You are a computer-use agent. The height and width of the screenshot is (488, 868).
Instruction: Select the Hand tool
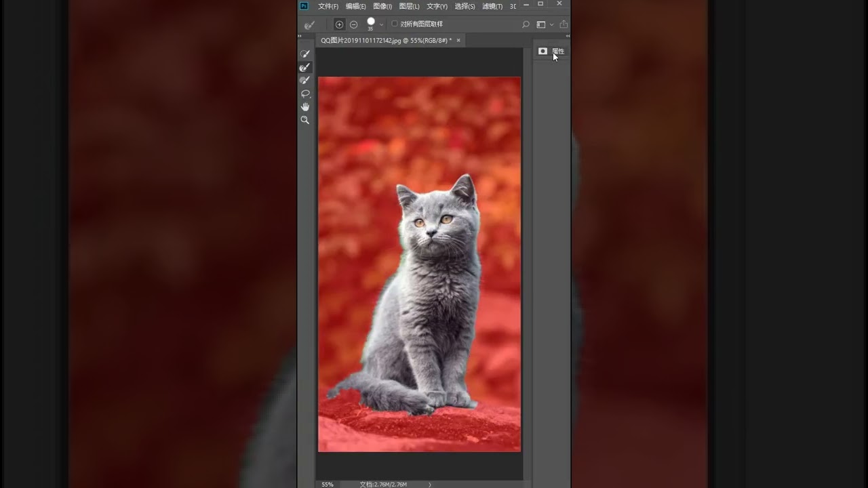(305, 106)
